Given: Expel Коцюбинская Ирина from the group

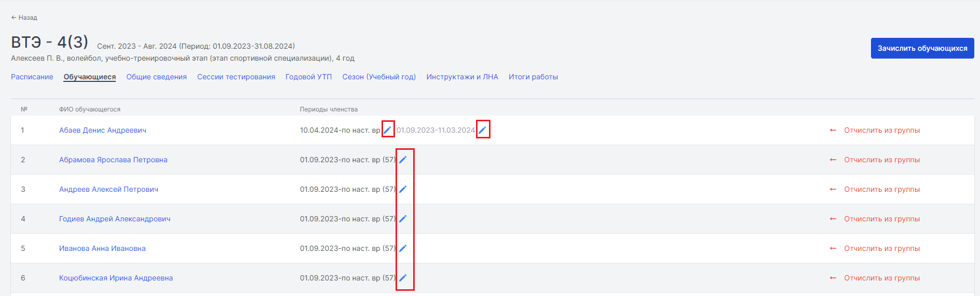Looking at the screenshot, I should (875, 278).
